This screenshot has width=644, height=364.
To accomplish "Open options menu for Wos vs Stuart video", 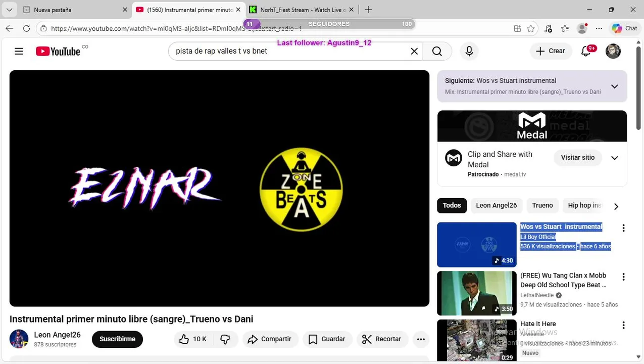I will (623, 228).
